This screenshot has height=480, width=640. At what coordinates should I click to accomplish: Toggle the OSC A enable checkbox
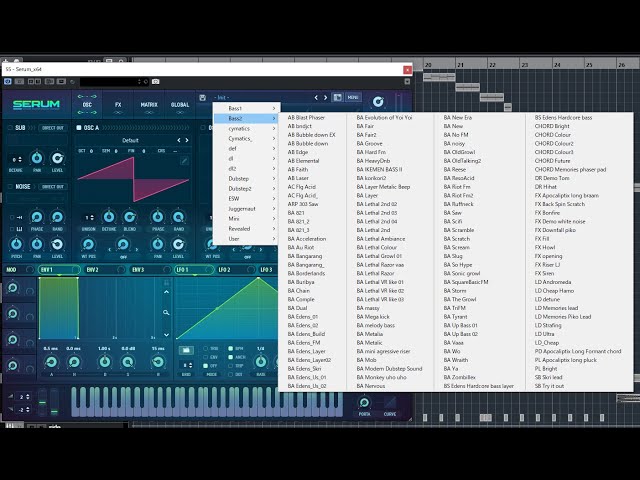[x=79, y=128]
